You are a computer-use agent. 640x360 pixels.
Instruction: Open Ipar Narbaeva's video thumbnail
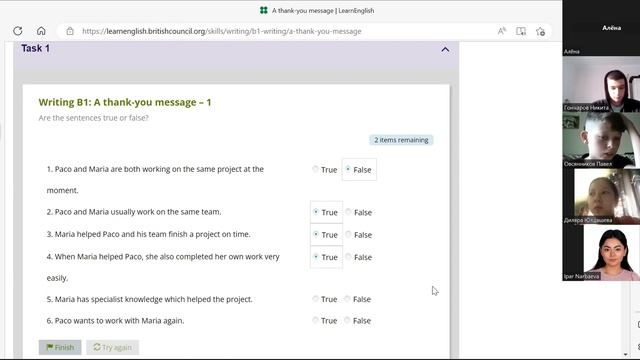coord(601,253)
